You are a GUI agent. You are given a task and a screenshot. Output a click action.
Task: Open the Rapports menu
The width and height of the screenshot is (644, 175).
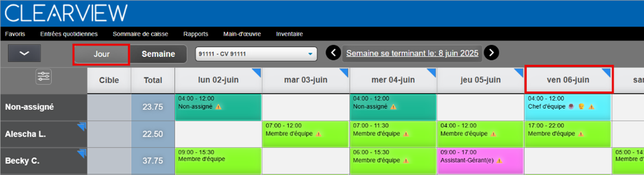click(196, 34)
